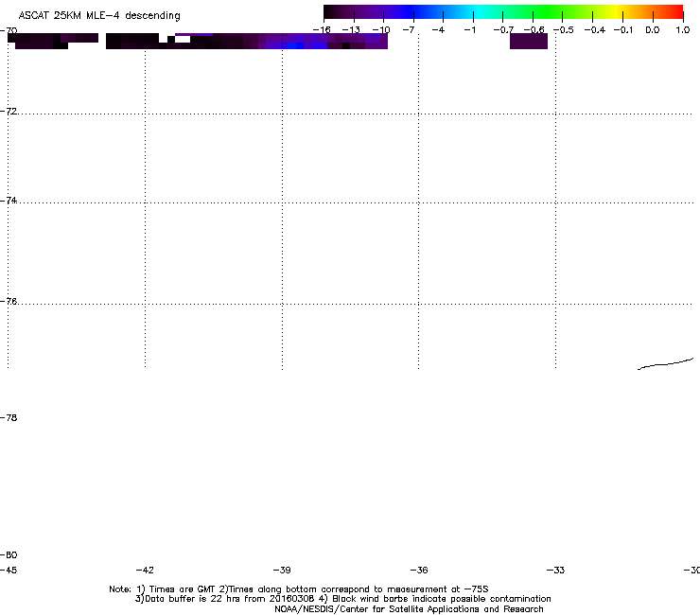Click the -78 latitude label

[x=9, y=417]
